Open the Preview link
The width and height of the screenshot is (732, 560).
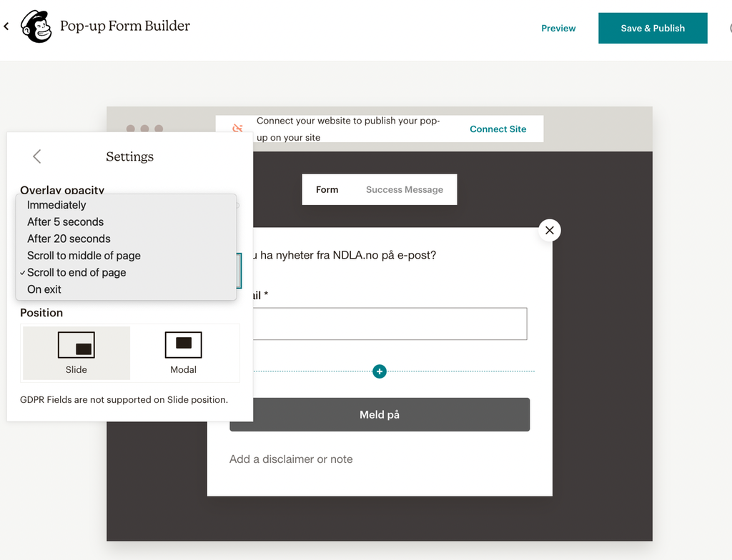558,29
